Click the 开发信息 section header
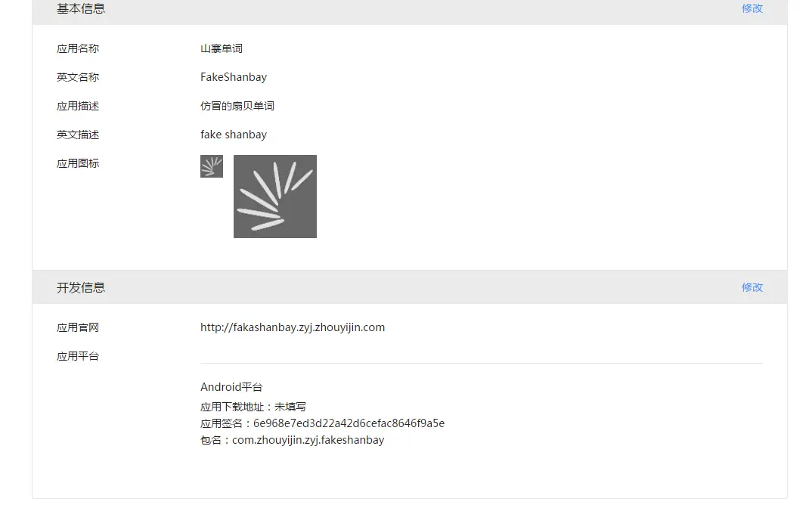Image resolution: width=812 pixels, height=505 pixels. pyautogui.click(x=81, y=287)
